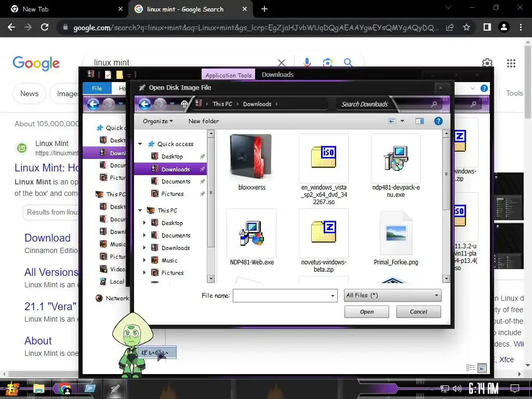Open Google apps grid icon
Screen dimensions: 532x399
coord(511,63)
